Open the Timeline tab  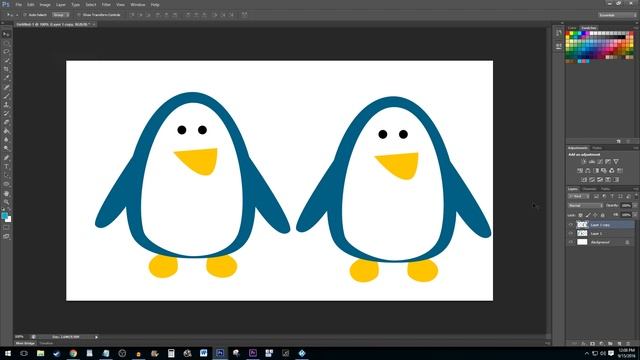[46, 343]
